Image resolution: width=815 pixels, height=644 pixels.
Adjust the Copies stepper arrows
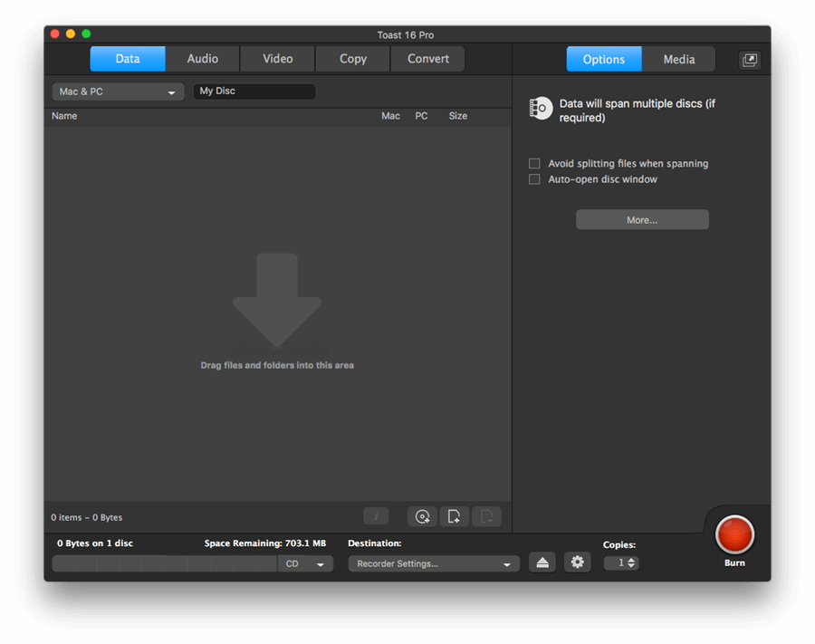(x=631, y=562)
